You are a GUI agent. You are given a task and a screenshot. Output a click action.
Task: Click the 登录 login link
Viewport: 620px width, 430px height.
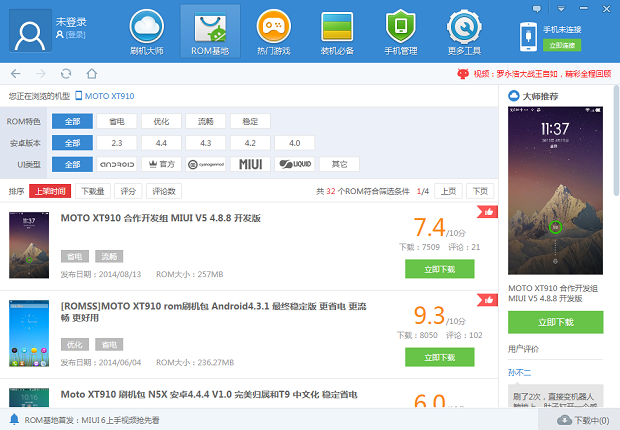click(75, 35)
